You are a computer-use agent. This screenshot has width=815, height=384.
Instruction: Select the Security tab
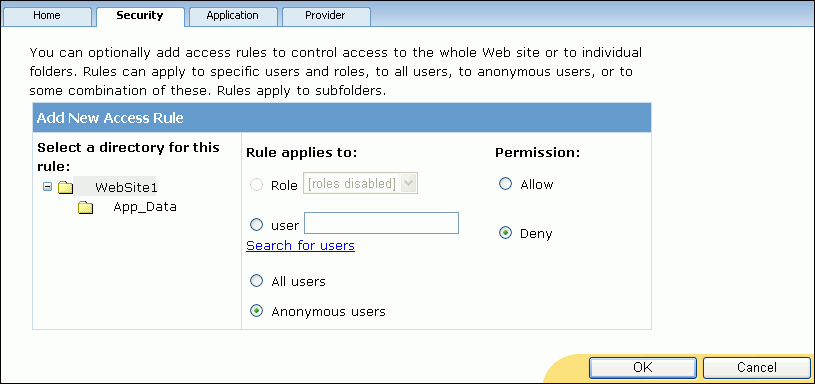[140, 16]
